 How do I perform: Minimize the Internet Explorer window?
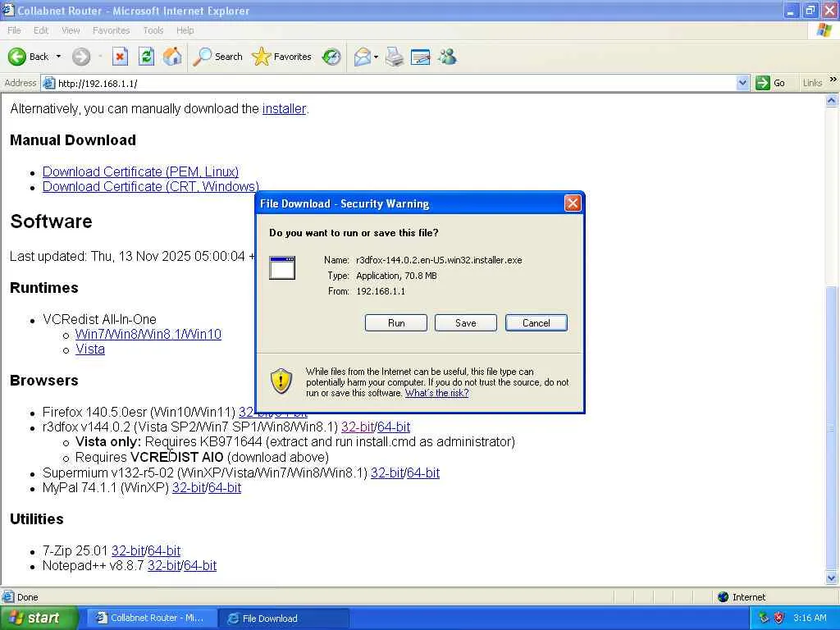[791, 10]
